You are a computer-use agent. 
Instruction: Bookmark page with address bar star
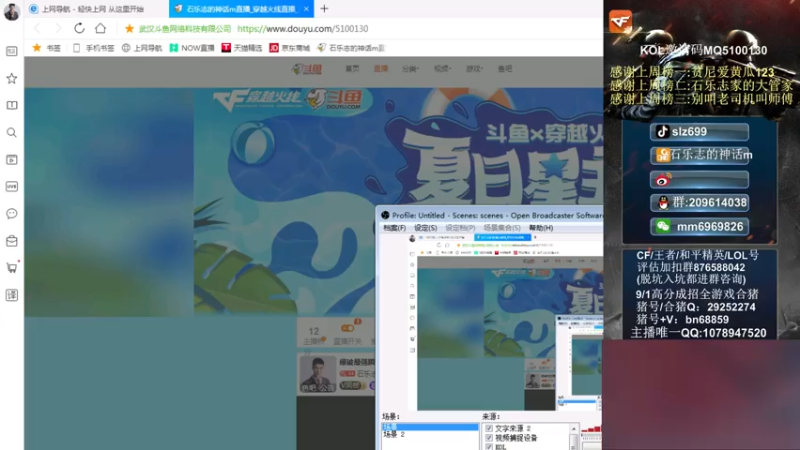click(129, 29)
